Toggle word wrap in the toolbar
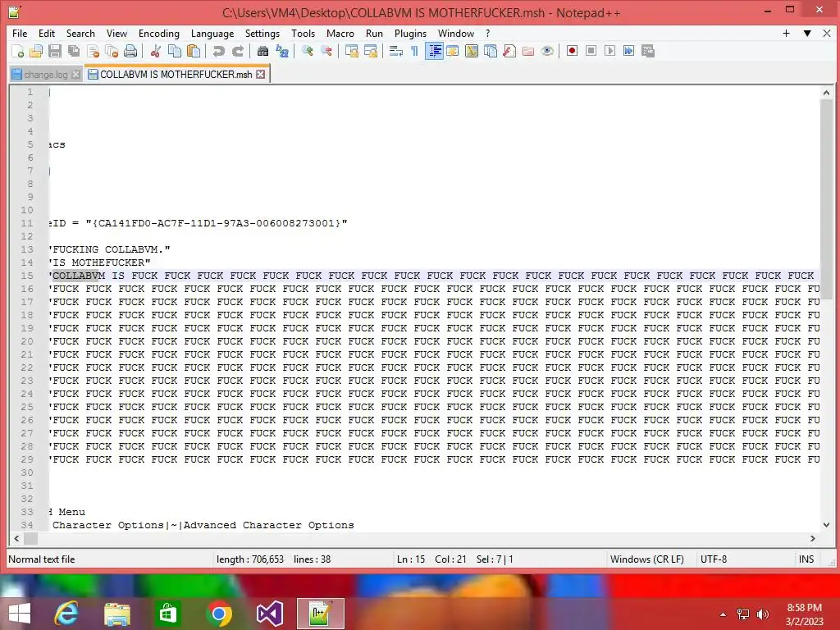This screenshot has height=630, width=840. pos(396,51)
